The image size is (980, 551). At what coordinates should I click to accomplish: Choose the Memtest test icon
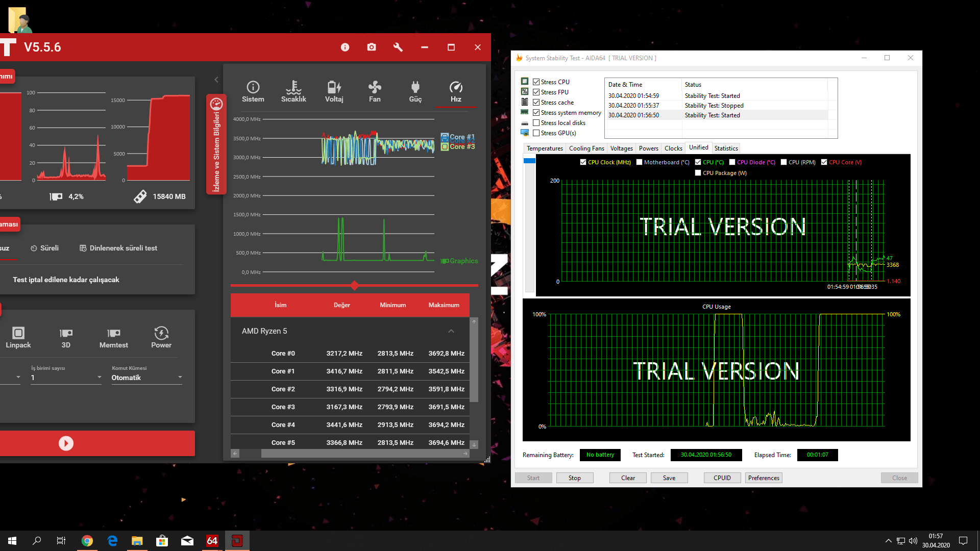click(113, 337)
